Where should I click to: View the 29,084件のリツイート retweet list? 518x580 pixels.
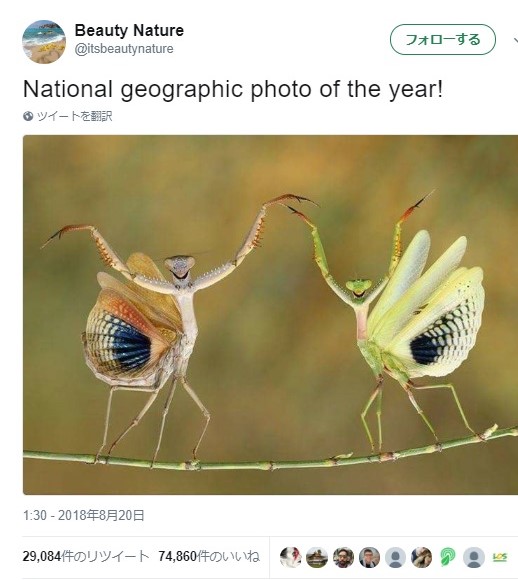(x=86, y=556)
